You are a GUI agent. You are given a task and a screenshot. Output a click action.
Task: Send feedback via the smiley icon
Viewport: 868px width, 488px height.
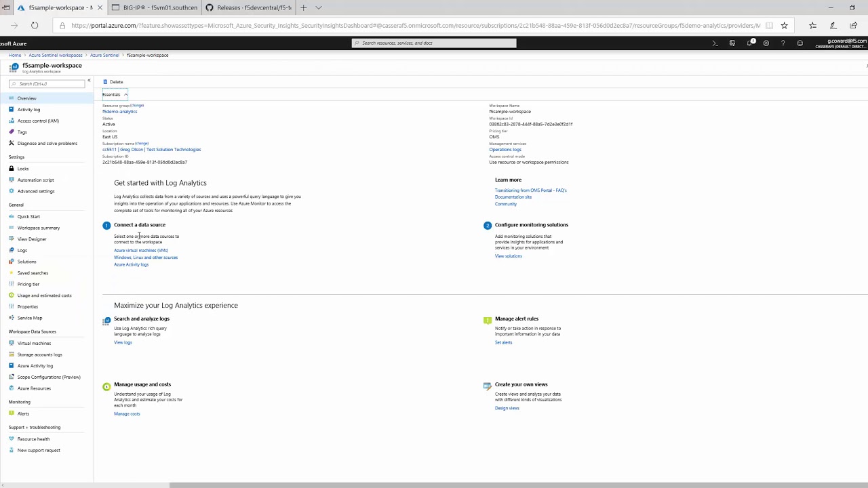click(800, 43)
